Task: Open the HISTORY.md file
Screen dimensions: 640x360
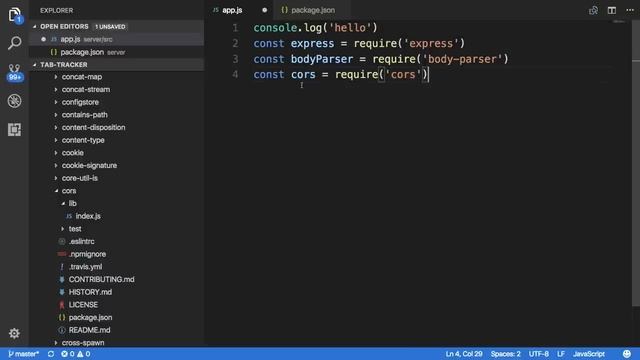Action: [x=90, y=292]
